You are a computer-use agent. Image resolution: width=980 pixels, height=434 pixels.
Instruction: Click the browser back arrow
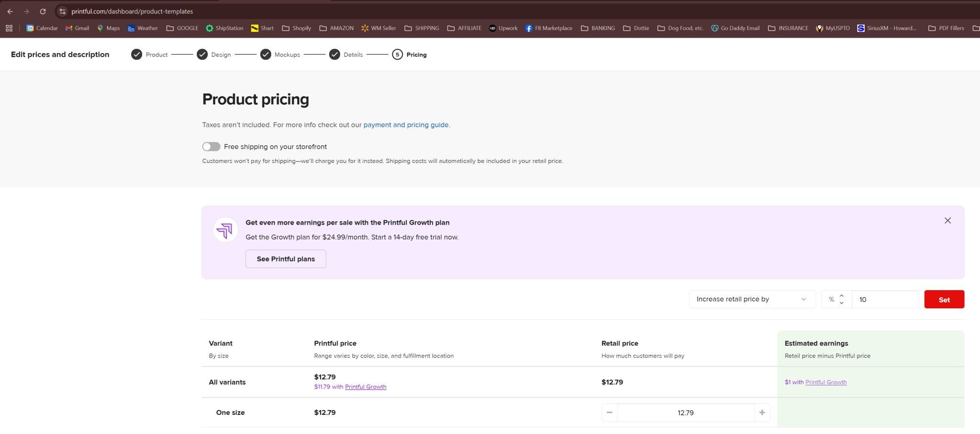coord(10,11)
